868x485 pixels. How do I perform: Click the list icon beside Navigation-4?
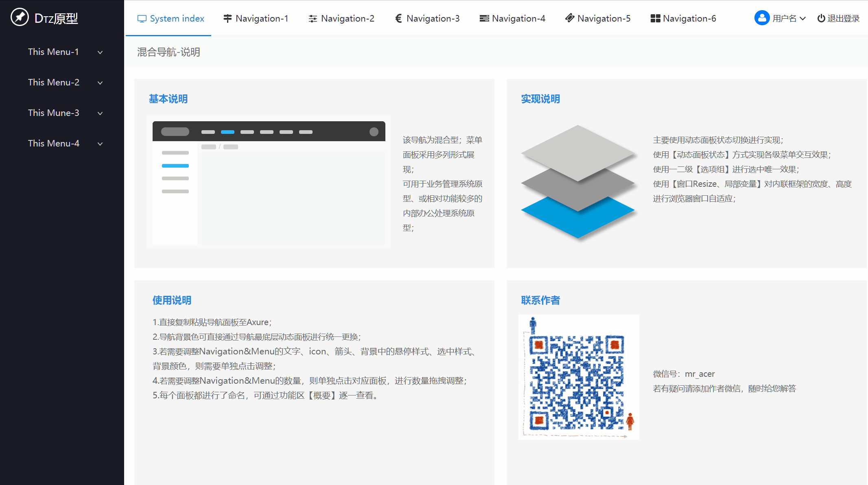pos(484,18)
